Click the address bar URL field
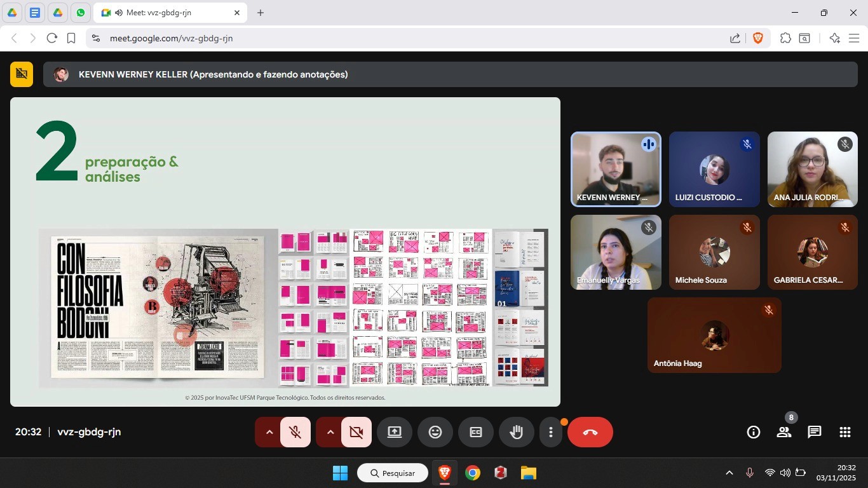Image resolution: width=868 pixels, height=488 pixels. click(x=407, y=38)
